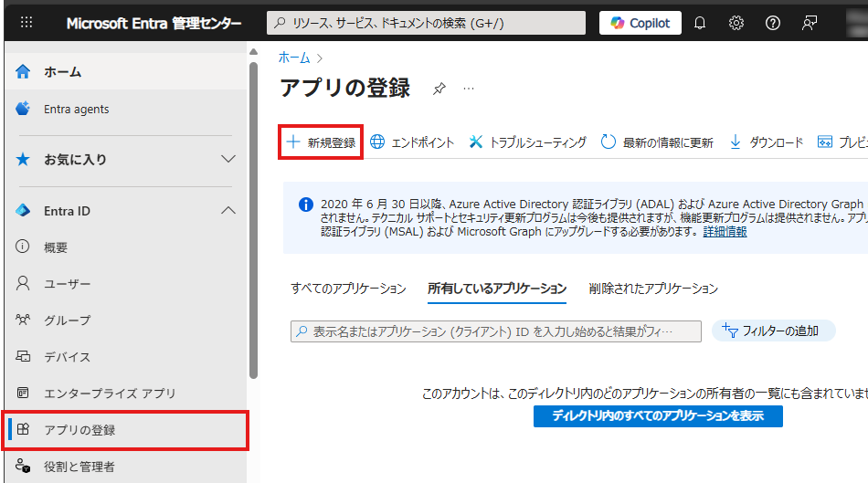Open Endpoints (エンドポイント) toolbar item
This screenshot has height=483, width=868.
click(x=412, y=142)
